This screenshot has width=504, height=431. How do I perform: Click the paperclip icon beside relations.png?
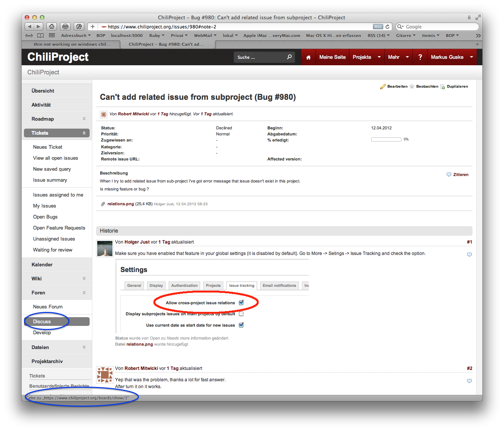point(103,204)
